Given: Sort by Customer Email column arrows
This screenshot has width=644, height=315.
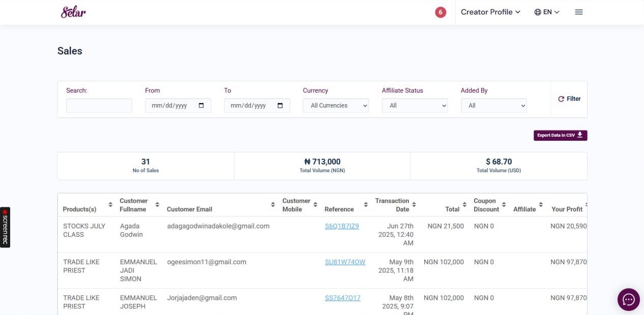Looking at the screenshot, I should pyautogui.click(x=273, y=205).
